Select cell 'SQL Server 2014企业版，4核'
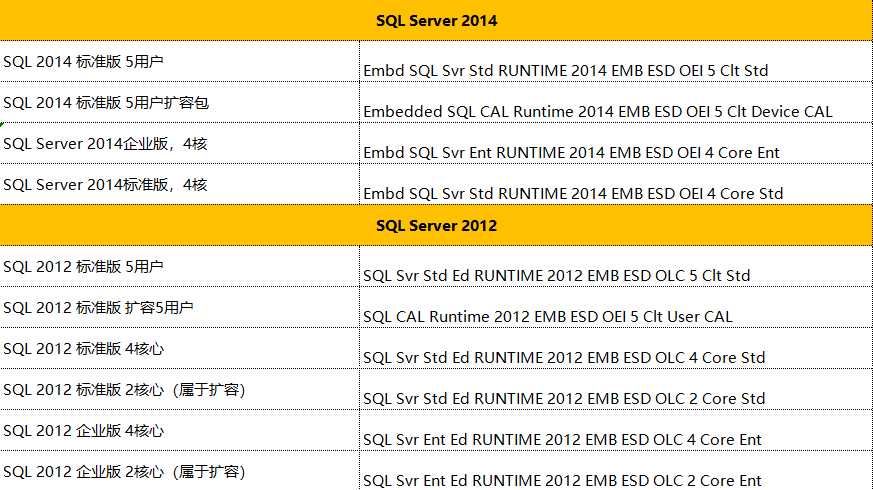The width and height of the screenshot is (873, 490). [180, 143]
